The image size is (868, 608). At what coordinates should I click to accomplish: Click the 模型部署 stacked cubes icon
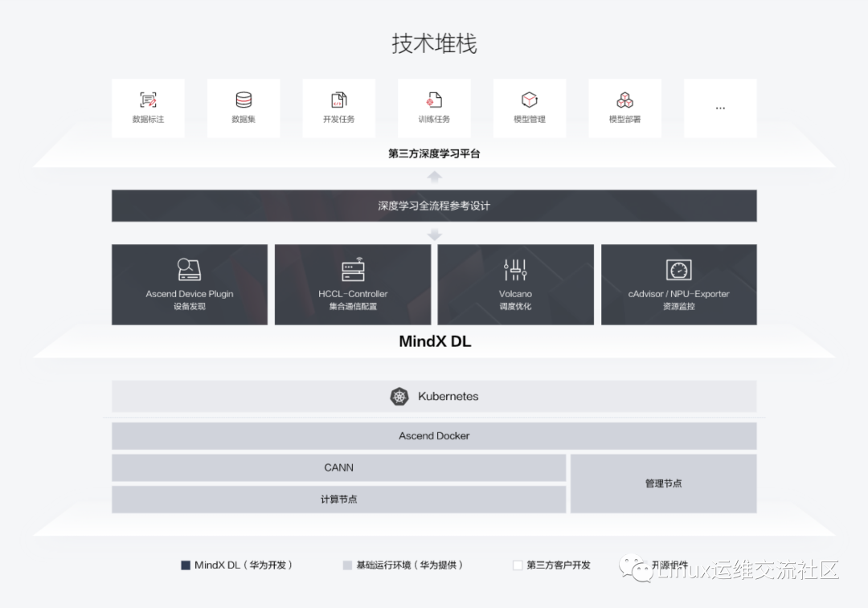click(x=625, y=100)
